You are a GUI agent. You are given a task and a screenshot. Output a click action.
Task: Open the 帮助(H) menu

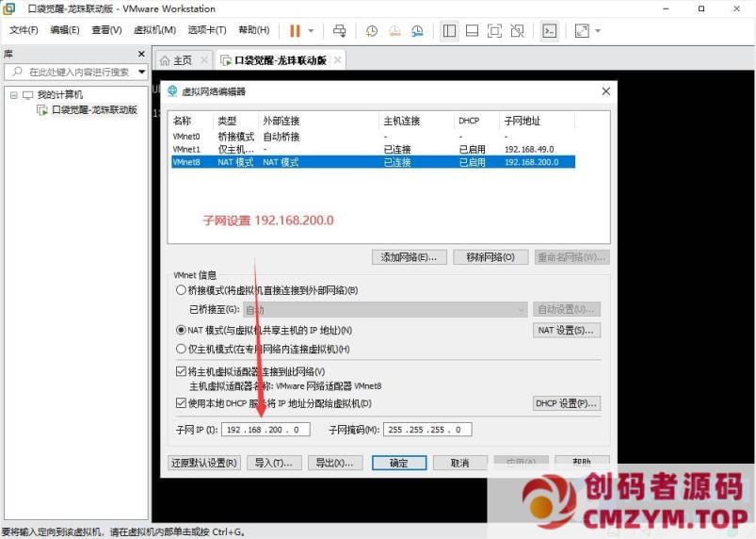pos(254,30)
